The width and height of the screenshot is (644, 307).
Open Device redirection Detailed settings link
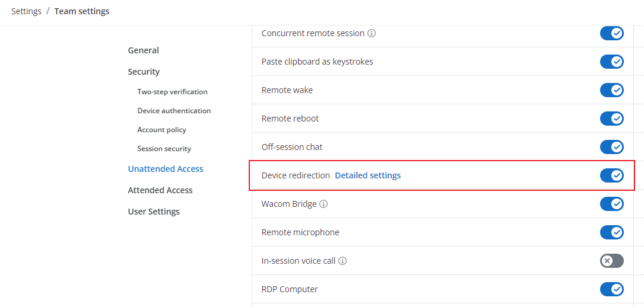[367, 175]
